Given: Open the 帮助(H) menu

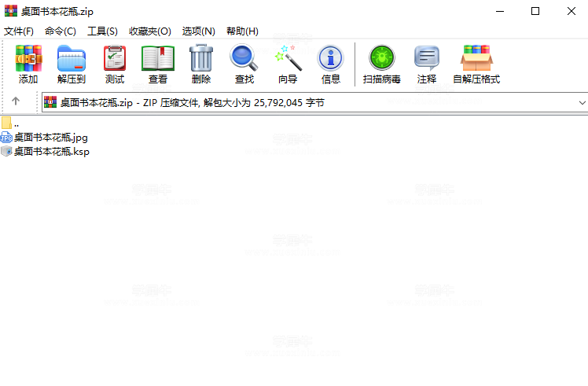Looking at the screenshot, I should (242, 31).
